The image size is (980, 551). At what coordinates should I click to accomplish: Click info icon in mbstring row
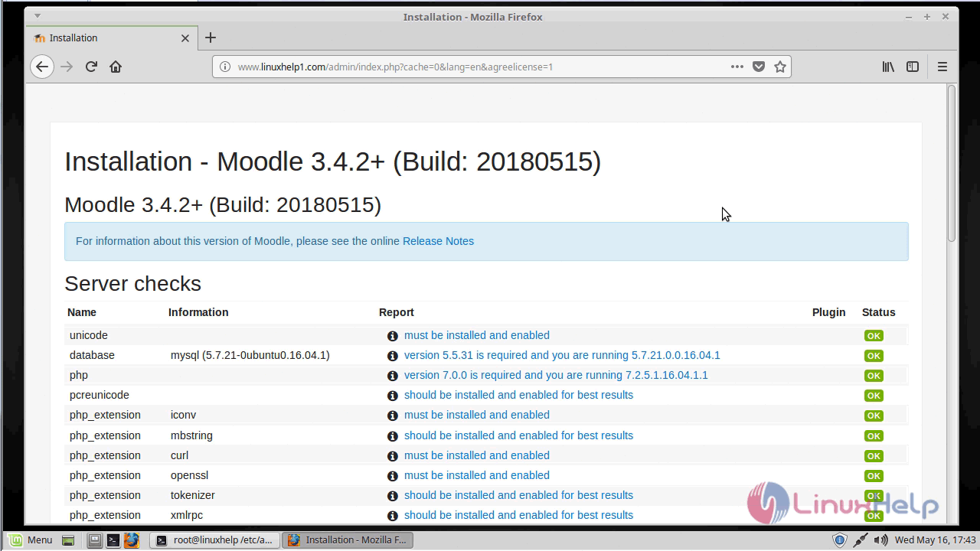pyautogui.click(x=392, y=436)
